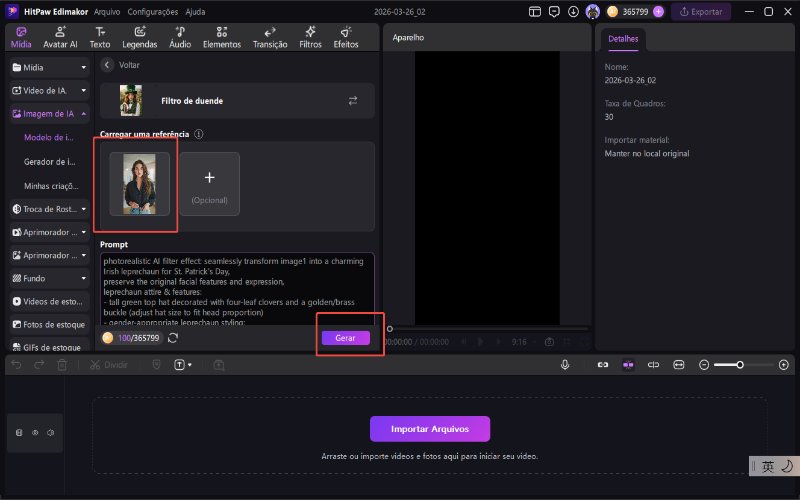The height and width of the screenshot is (500, 800).
Task: Click the refresh icon beside credits
Action: click(173, 338)
